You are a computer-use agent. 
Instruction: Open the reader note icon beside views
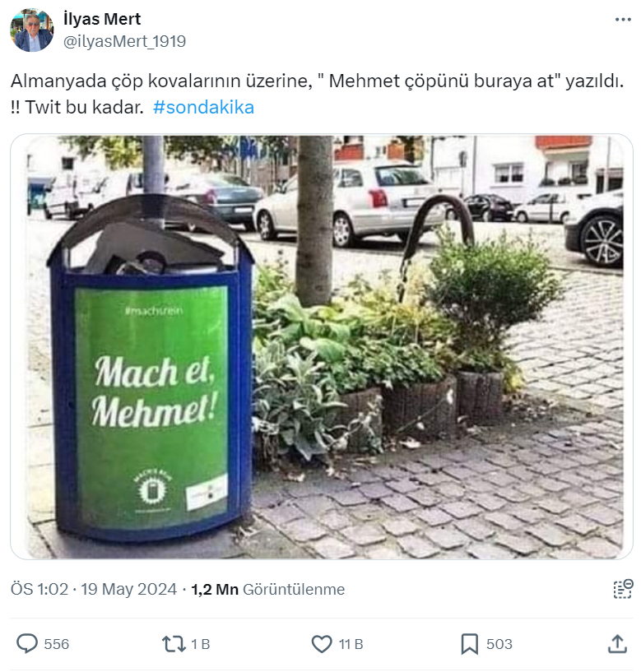(623, 589)
